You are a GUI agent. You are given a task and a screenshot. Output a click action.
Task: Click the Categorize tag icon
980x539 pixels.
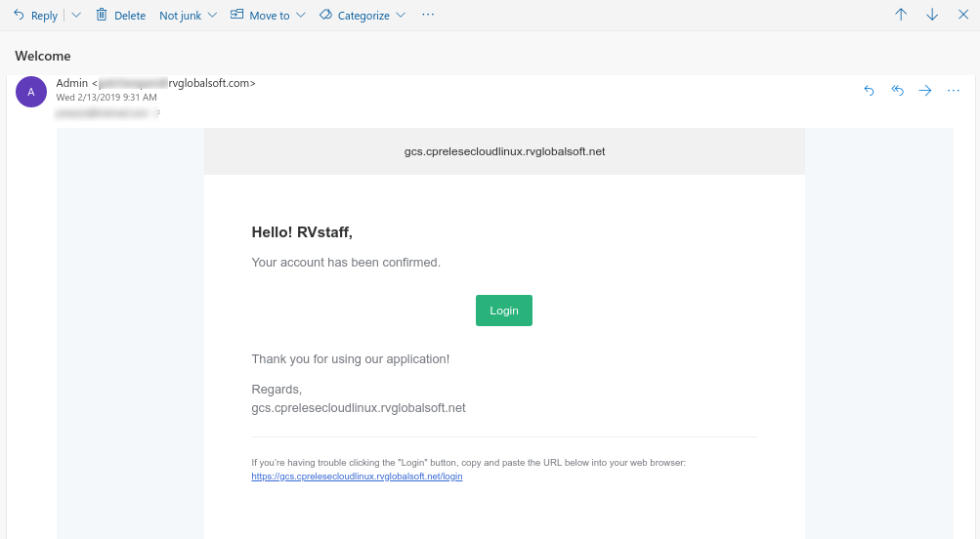(325, 15)
